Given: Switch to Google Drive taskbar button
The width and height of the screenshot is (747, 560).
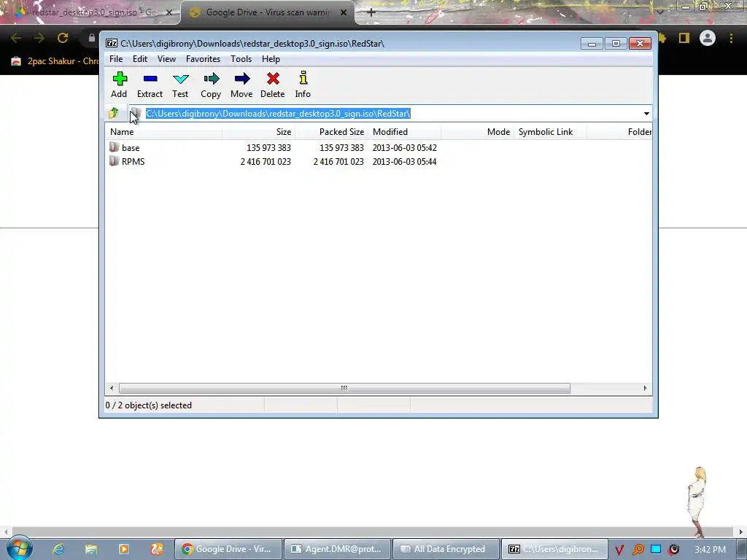Looking at the screenshot, I should click(228, 549).
